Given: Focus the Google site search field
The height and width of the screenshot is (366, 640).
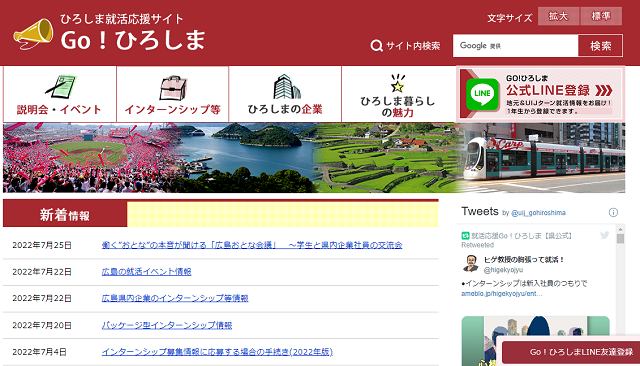Looking at the screenshot, I should pyautogui.click(x=516, y=46).
